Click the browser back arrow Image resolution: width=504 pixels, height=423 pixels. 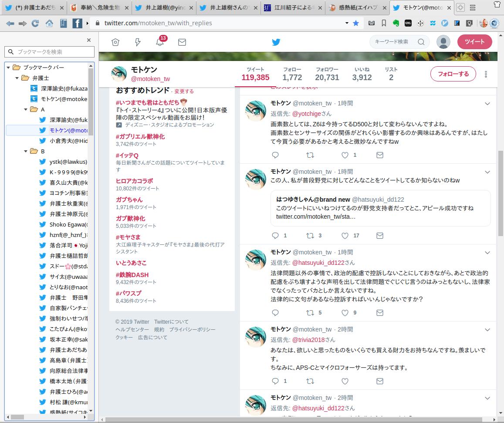click(x=10, y=23)
